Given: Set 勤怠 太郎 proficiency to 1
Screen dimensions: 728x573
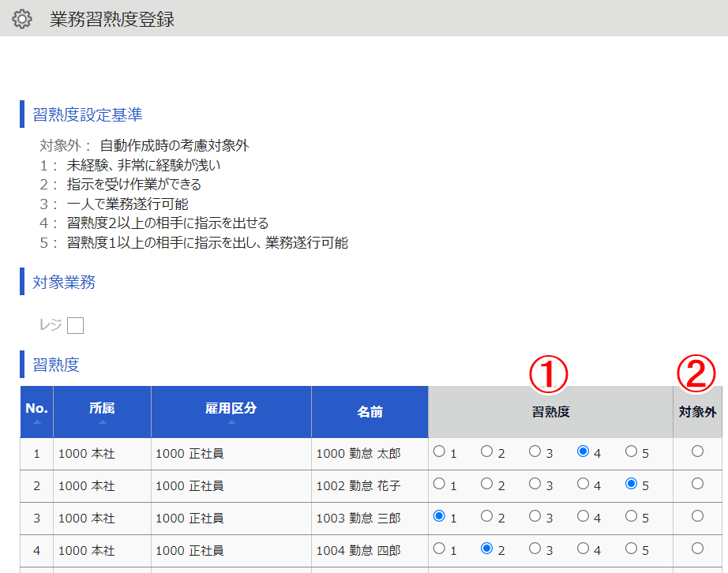Looking at the screenshot, I should 439,451.
